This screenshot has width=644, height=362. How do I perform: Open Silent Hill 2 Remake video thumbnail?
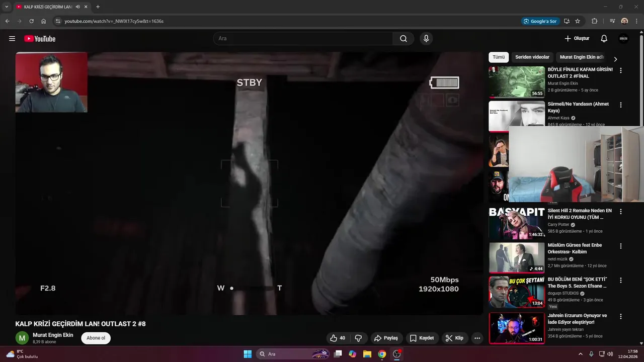pos(517,223)
